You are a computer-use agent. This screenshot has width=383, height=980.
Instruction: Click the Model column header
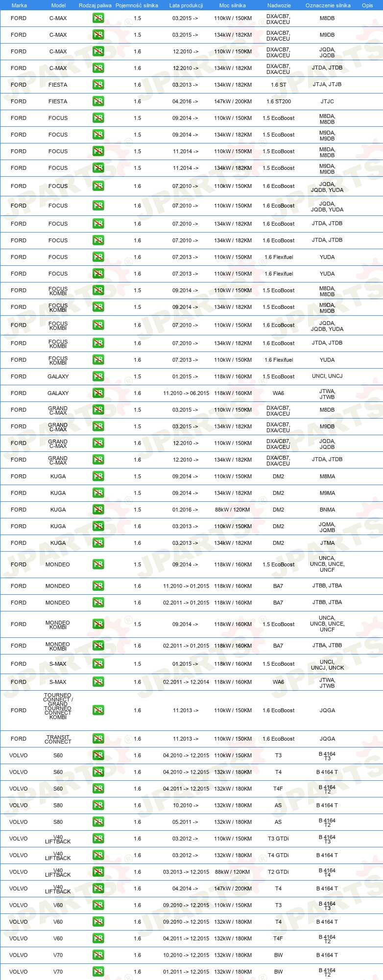click(59, 5)
